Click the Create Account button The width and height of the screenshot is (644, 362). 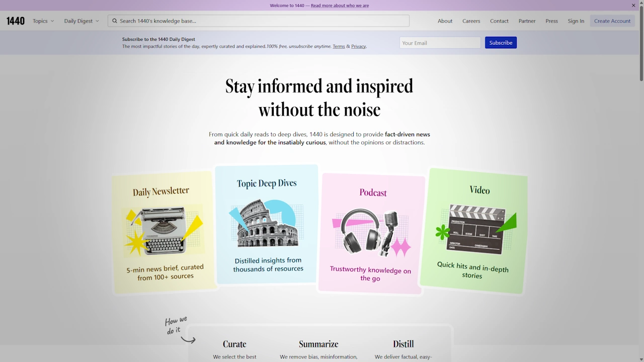click(612, 21)
